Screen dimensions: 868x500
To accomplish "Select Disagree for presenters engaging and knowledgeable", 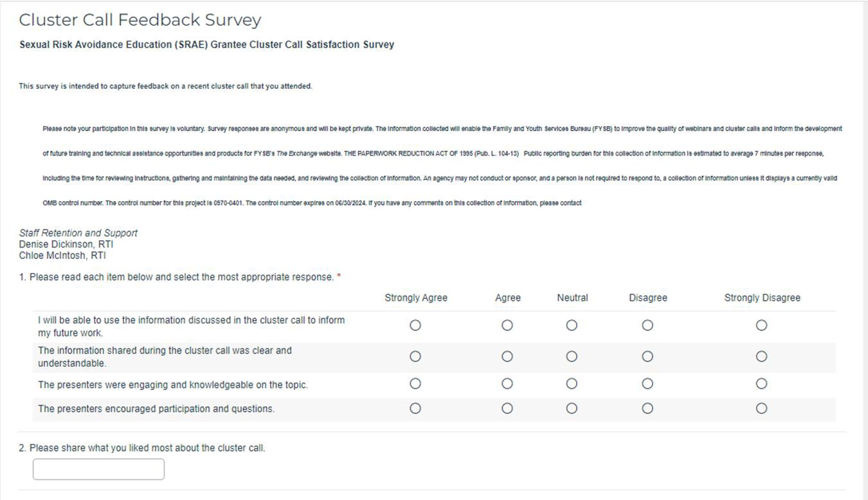I will point(647,384).
